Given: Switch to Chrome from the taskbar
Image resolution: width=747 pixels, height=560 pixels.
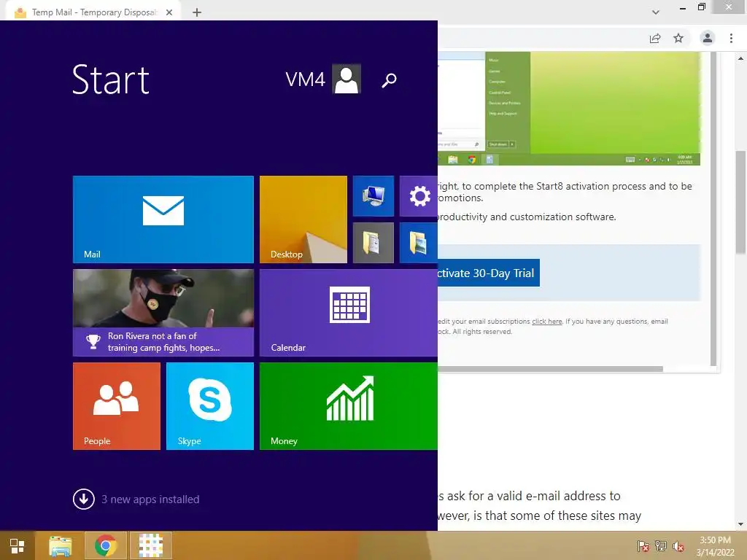Looking at the screenshot, I should click(x=106, y=545).
